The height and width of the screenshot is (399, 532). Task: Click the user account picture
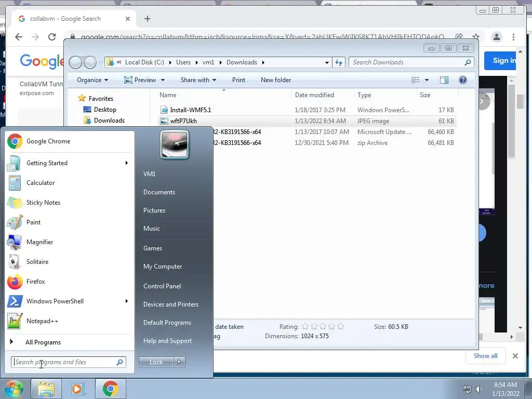coord(175,144)
